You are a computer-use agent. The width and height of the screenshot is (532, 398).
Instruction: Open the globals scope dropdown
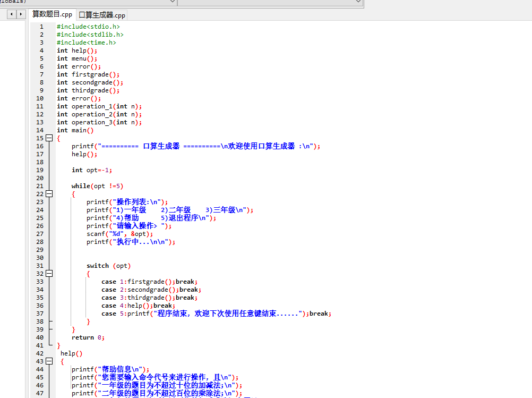[173, 2]
